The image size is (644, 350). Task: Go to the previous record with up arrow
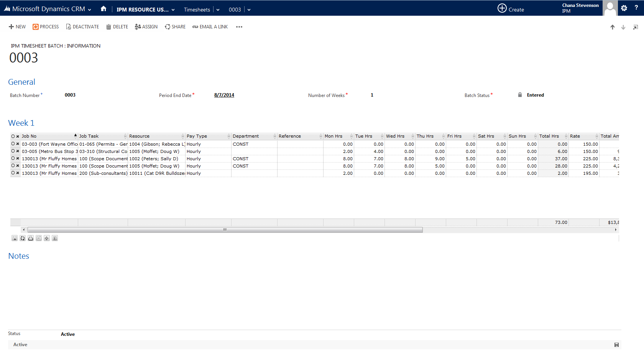(613, 27)
